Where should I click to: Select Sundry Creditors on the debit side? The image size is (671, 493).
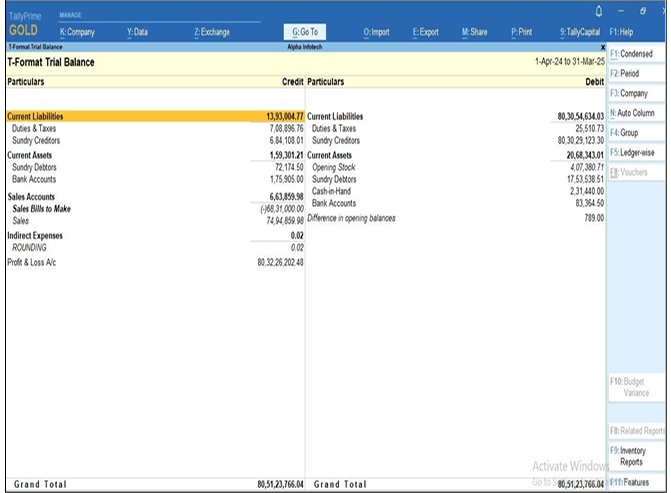click(455, 140)
